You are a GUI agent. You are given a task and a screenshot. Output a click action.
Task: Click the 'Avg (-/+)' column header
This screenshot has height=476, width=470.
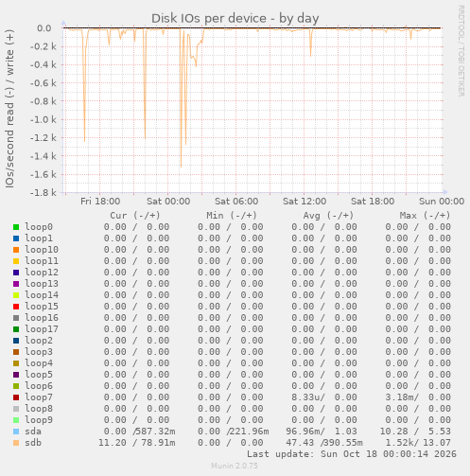click(x=328, y=216)
